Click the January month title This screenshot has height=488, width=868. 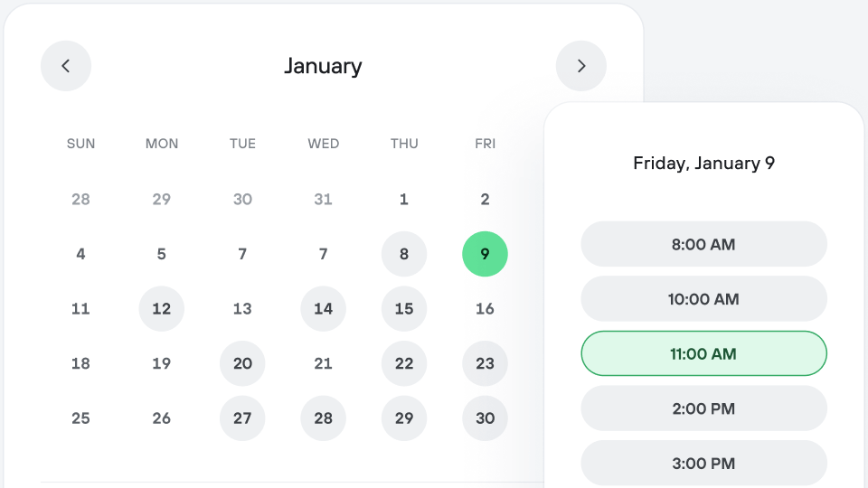[323, 66]
